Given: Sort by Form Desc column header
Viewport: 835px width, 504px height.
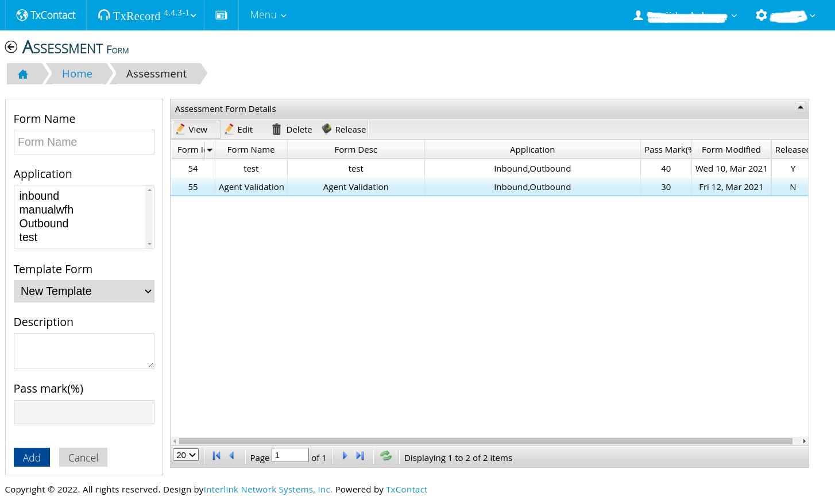Looking at the screenshot, I should point(356,150).
